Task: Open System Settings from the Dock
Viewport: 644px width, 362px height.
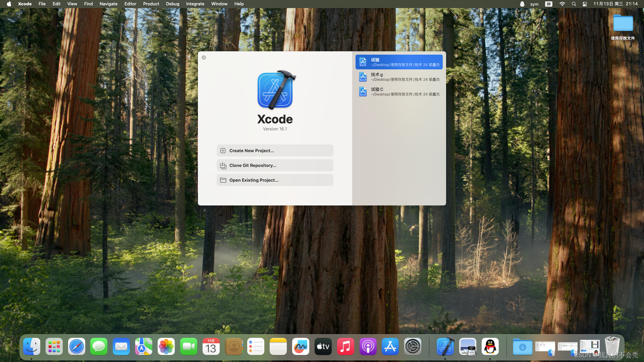Action: pos(413,347)
